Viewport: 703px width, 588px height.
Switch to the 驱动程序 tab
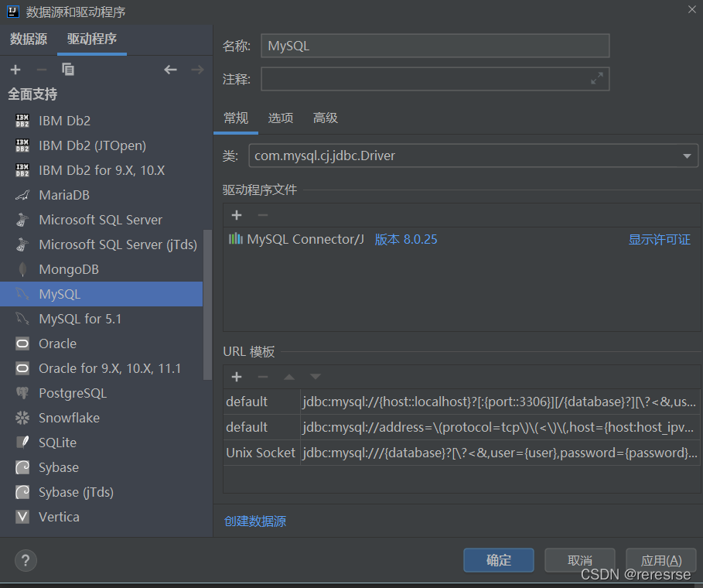coord(92,39)
